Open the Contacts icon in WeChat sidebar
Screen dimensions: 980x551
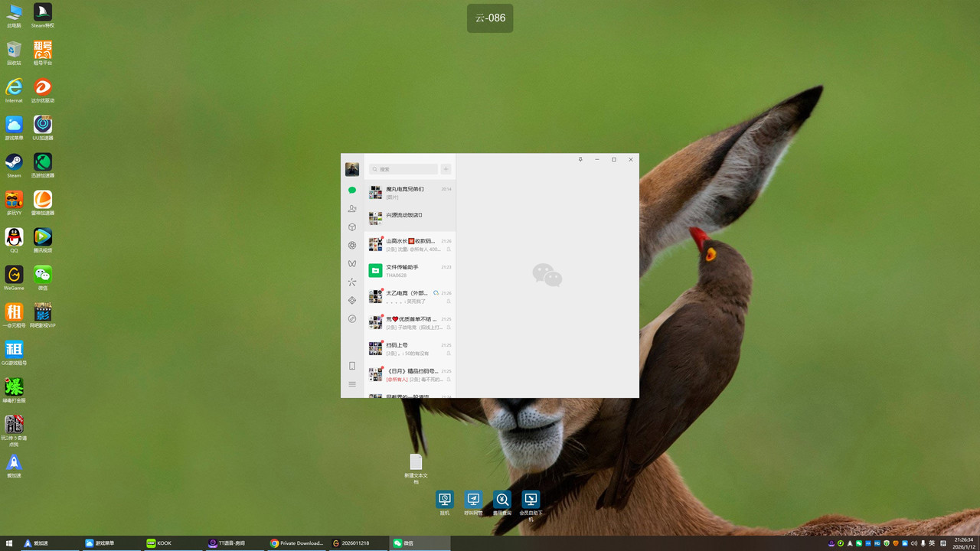352,208
